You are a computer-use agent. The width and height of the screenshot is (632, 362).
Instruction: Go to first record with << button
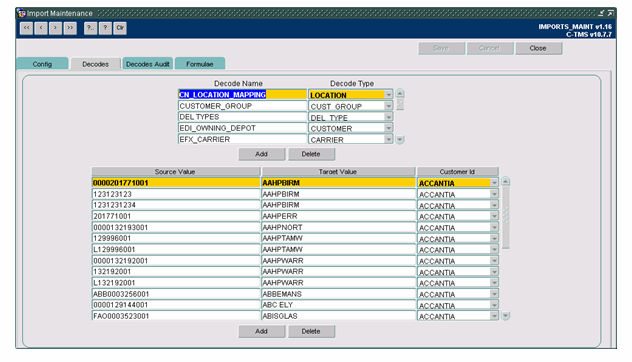(x=27, y=28)
